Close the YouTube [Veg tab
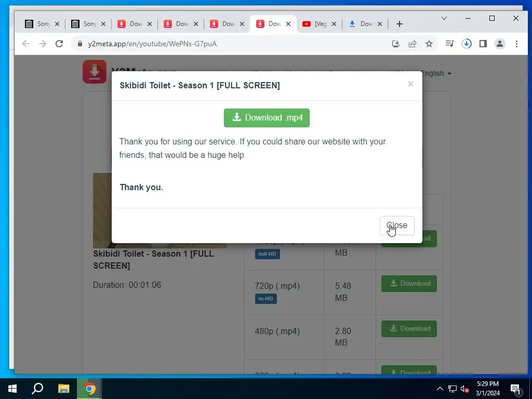Viewport: 532px width, 399px height. pos(334,24)
